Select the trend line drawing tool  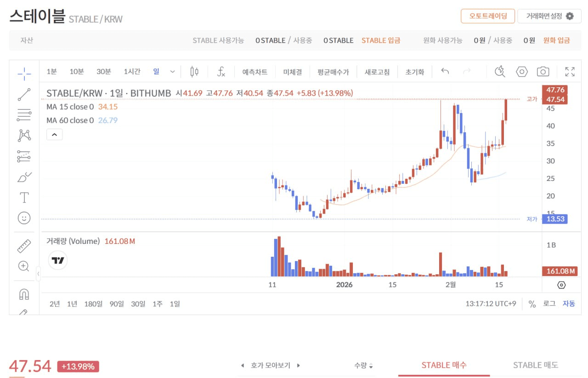[24, 94]
